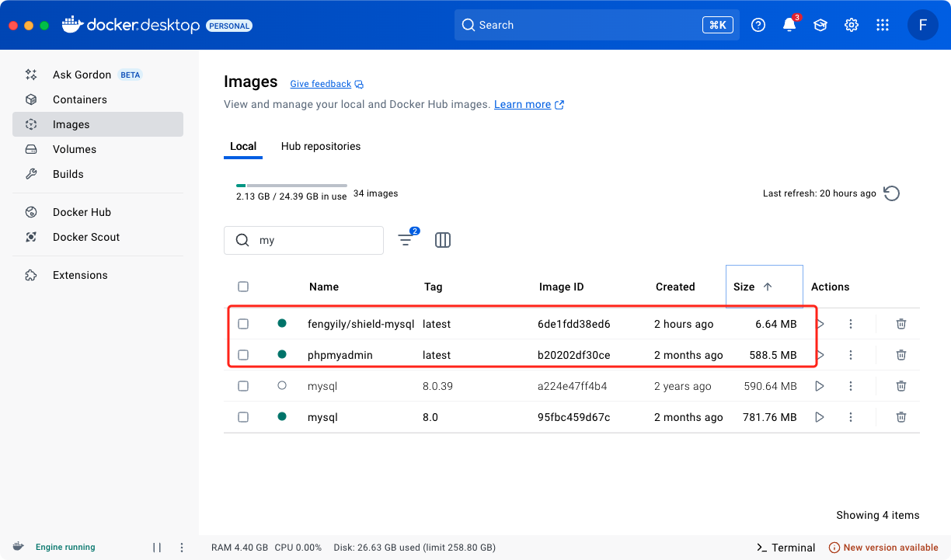Delete the mysql 8.0 image
951x560 pixels.
(x=901, y=417)
